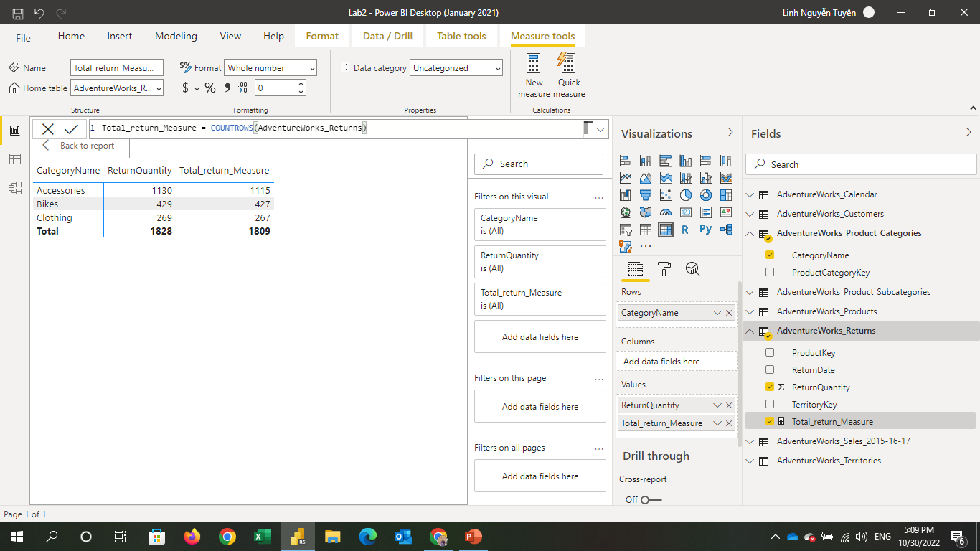The image size is (980, 551).
Task: Open the Data category dropdown
Action: click(456, 67)
